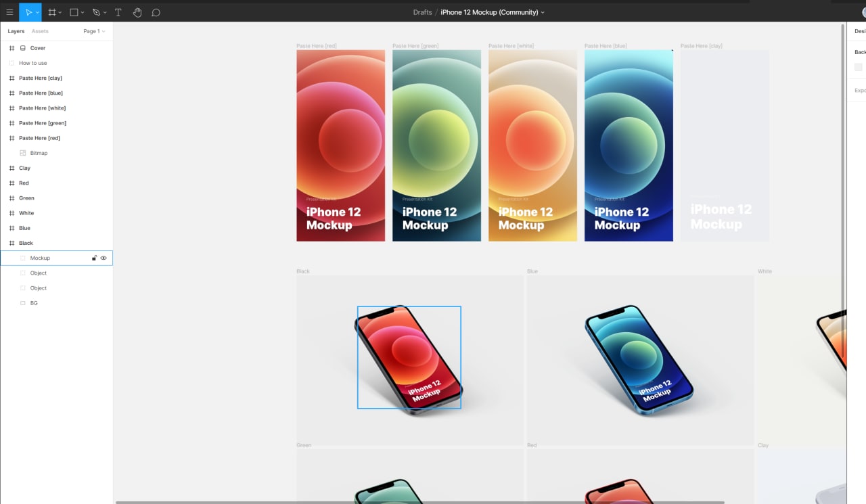
Task: Select the Move tool arrow
Action: (x=28, y=12)
